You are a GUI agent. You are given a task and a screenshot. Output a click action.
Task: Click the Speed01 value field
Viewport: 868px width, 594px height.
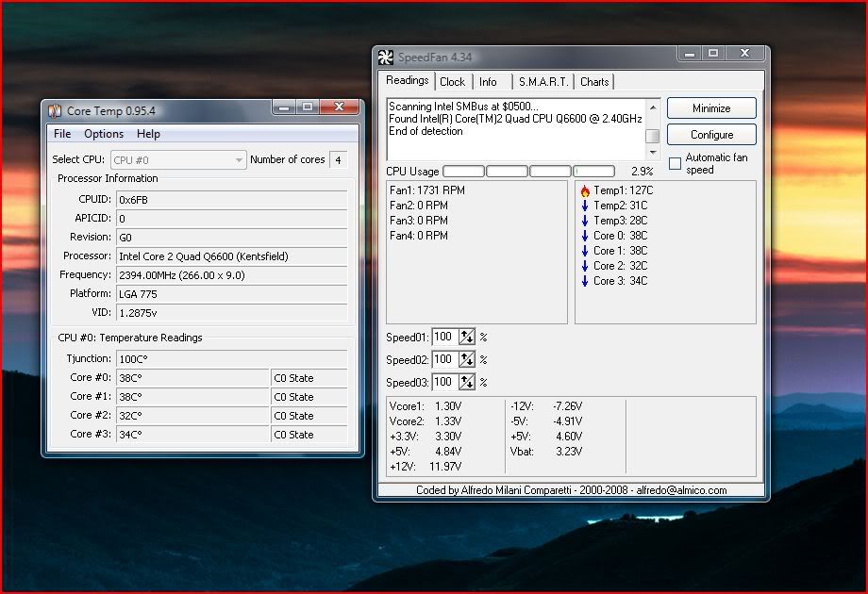(x=445, y=337)
